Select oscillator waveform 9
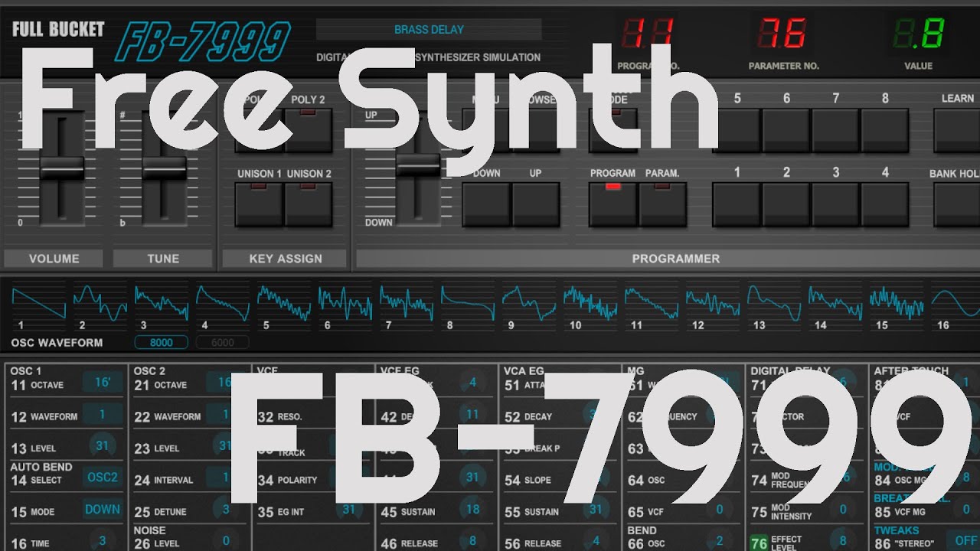Image resolution: width=980 pixels, height=551 pixels. (x=528, y=305)
